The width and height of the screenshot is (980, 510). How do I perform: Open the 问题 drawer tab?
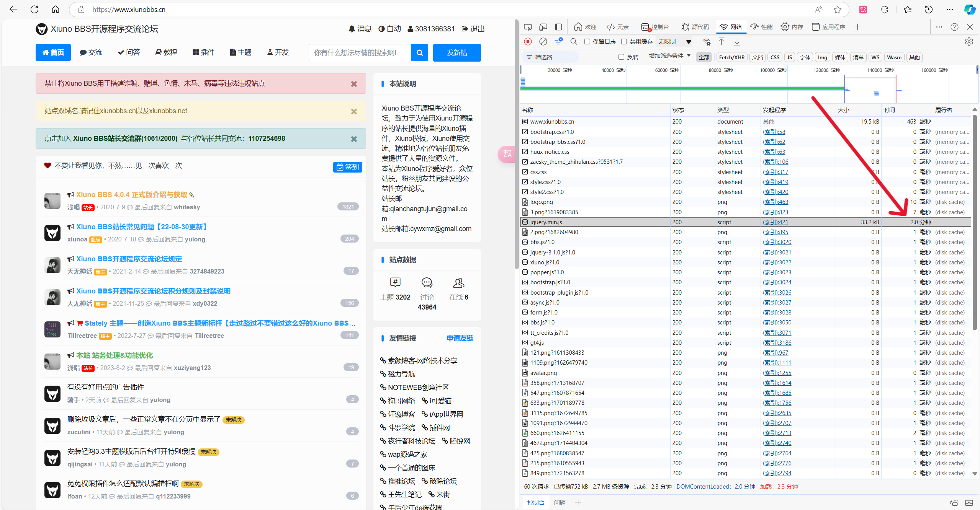[560, 502]
